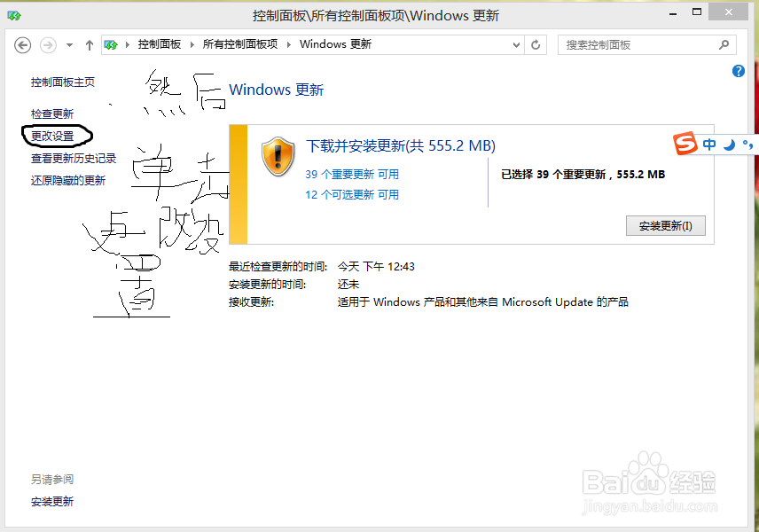Open the recent locations dropdown arrow
759x532 pixels.
[70, 45]
